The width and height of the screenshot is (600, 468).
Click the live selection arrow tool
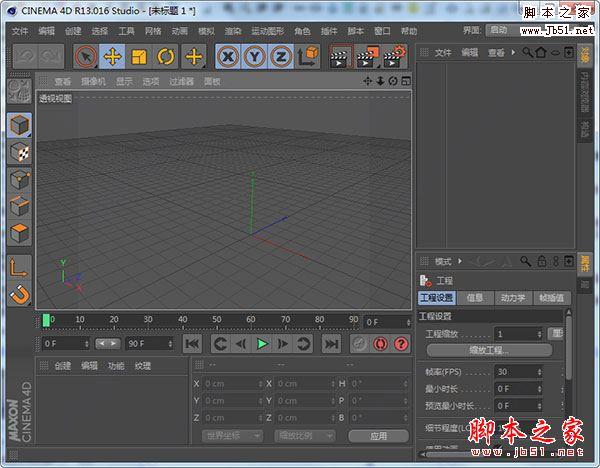(x=87, y=58)
